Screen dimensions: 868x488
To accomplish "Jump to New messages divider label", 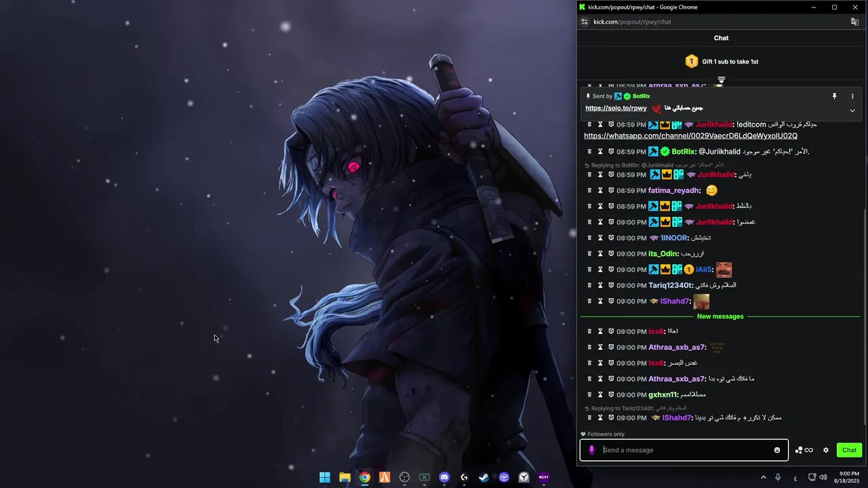I will click(x=720, y=317).
